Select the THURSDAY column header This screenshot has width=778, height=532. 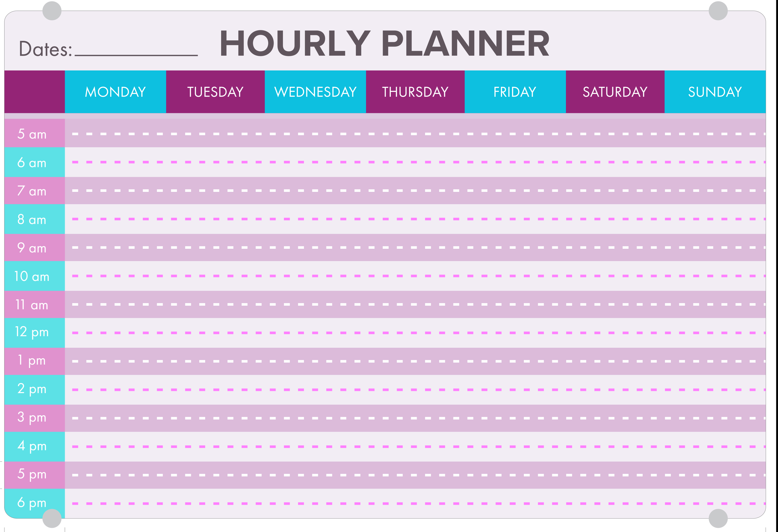(415, 92)
